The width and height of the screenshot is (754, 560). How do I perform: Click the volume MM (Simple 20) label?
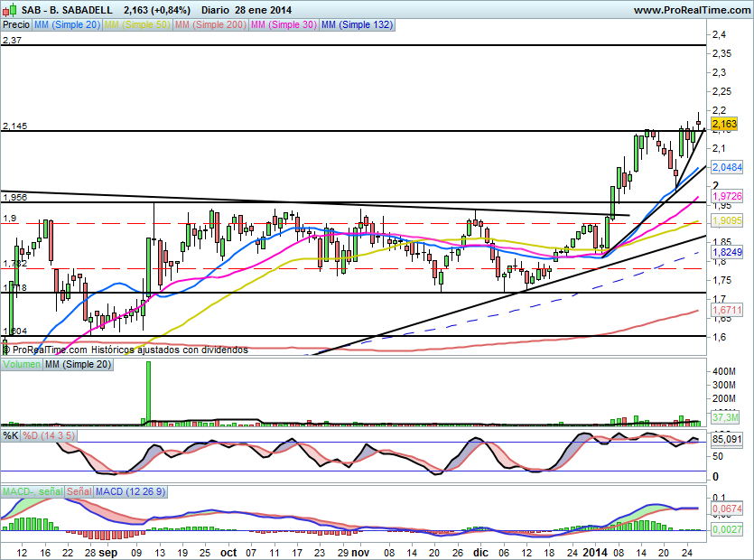point(78,364)
